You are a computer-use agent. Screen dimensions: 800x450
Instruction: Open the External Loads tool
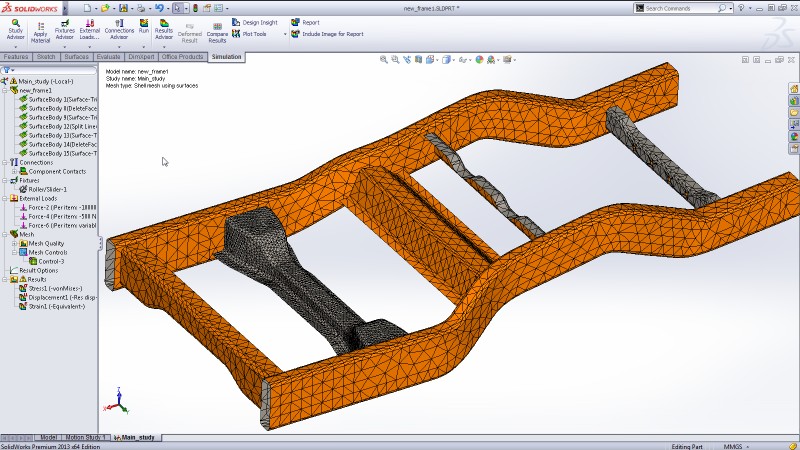pos(90,28)
